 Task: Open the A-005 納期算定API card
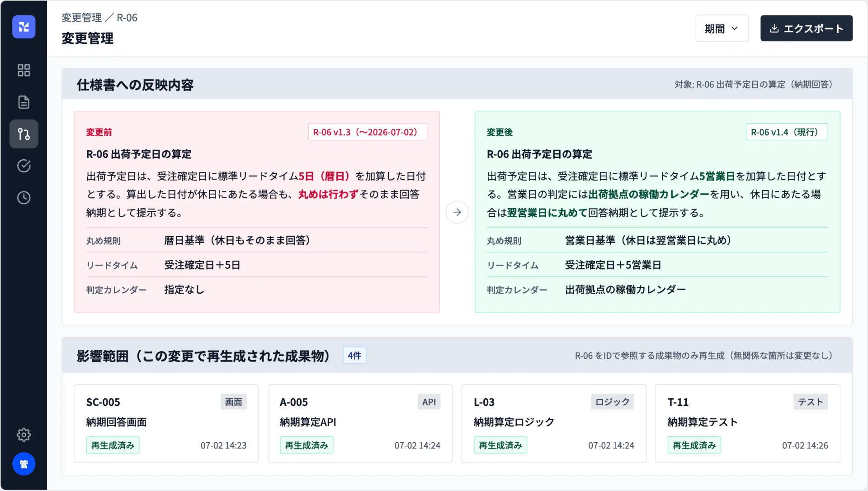pyautogui.click(x=360, y=424)
